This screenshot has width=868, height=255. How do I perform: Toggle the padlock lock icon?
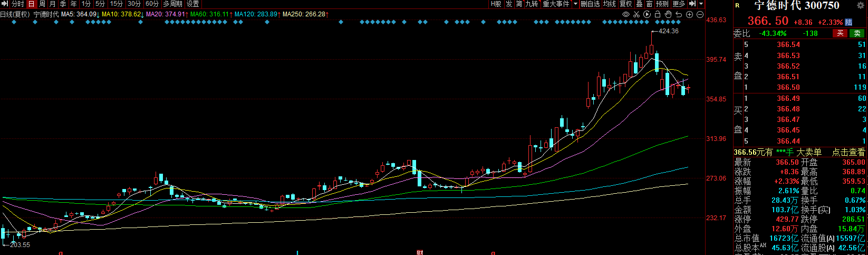tap(658, 14)
